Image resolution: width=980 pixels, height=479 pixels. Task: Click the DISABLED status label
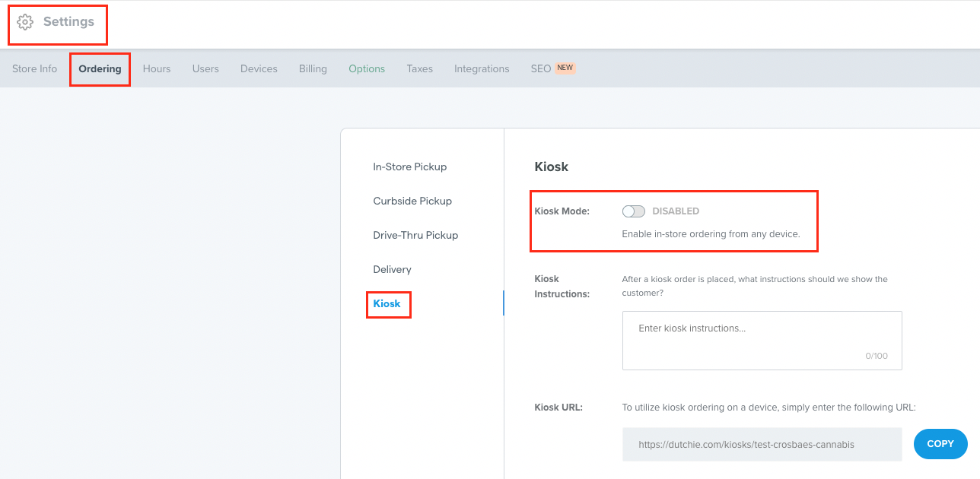pos(676,211)
